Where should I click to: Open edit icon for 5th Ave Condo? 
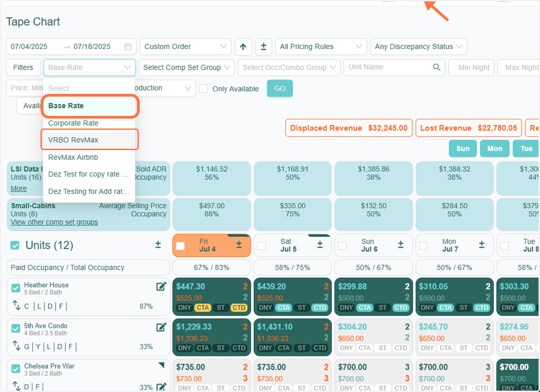(161, 327)
